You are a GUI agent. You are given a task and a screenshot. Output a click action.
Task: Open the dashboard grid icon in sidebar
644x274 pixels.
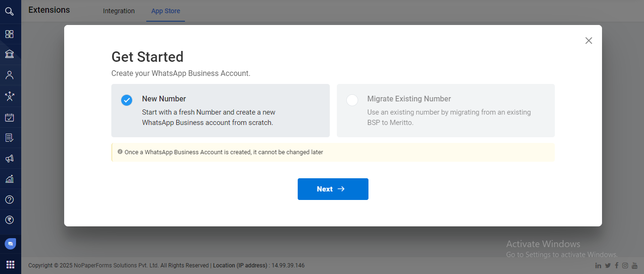point(9,34)
